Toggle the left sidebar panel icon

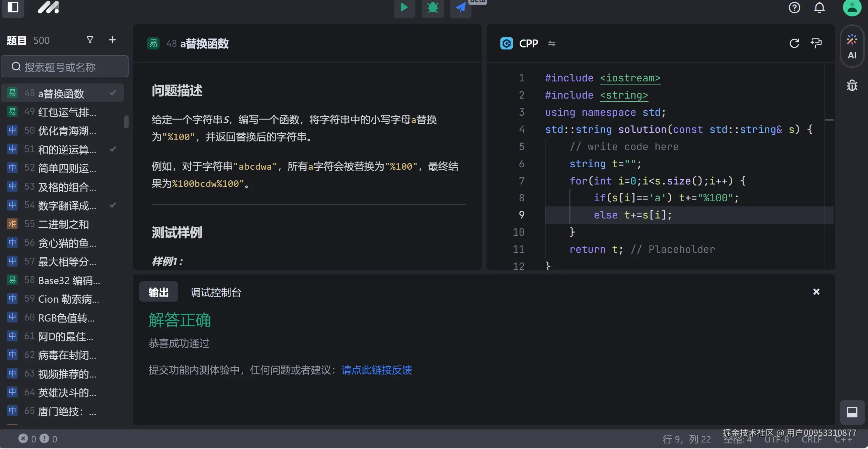[x=13, y=7]
